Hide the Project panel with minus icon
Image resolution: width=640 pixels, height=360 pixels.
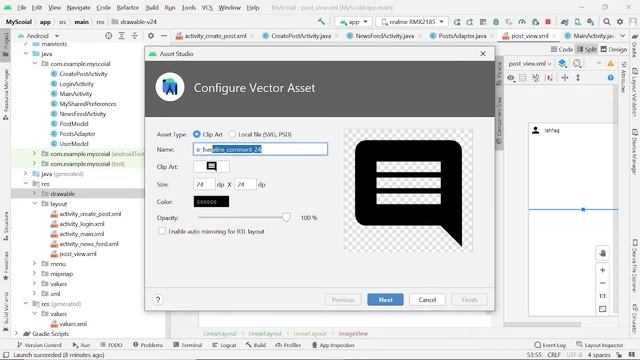tap(164, 36)
